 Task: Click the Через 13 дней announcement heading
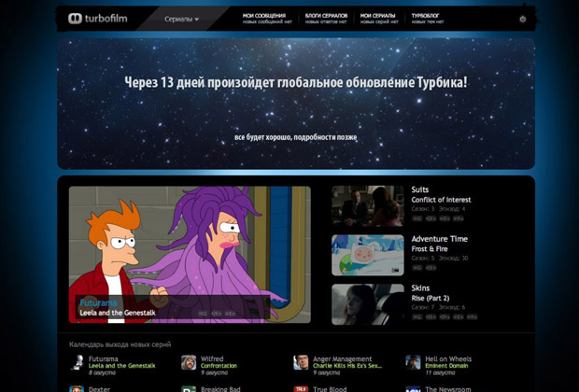tap(296, 82)
